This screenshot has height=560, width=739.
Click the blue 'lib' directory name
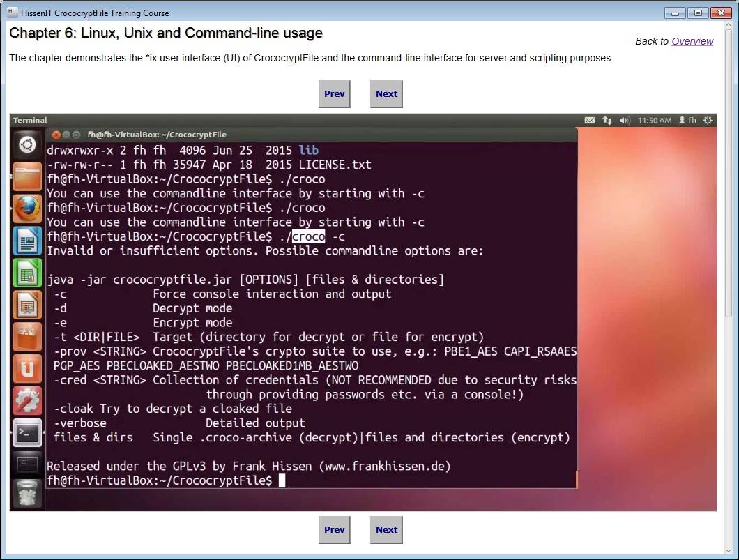(x=309, y=151)
